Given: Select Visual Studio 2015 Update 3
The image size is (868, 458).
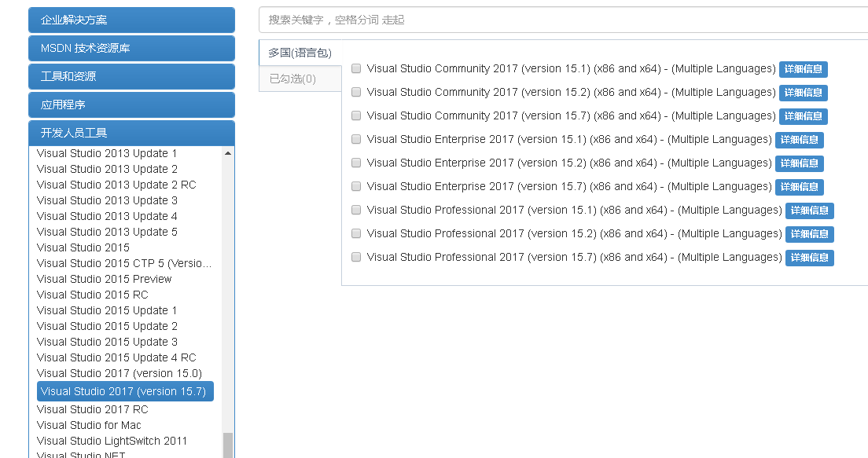Looking at the screenshot, I should tap(107, 342).
